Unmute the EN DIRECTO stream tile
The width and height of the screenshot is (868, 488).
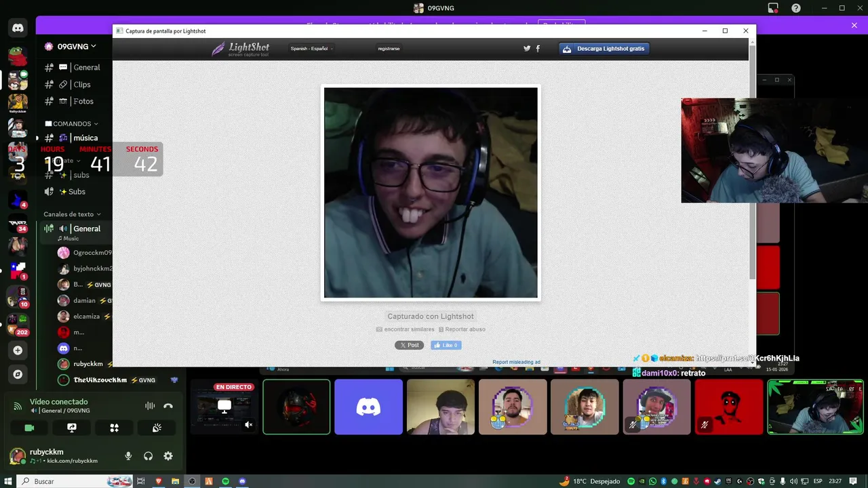(249, 425)
